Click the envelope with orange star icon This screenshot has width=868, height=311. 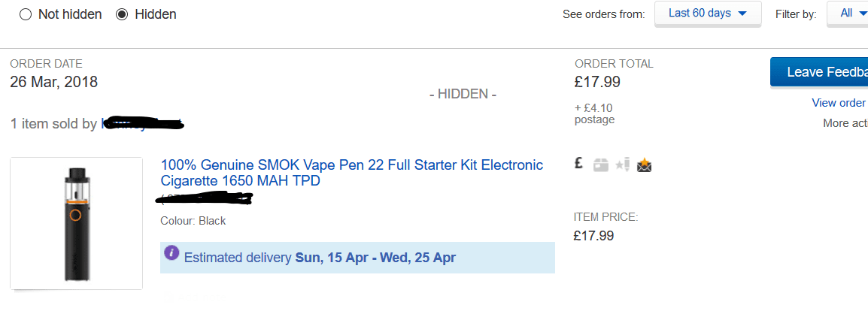pos(644,165)
